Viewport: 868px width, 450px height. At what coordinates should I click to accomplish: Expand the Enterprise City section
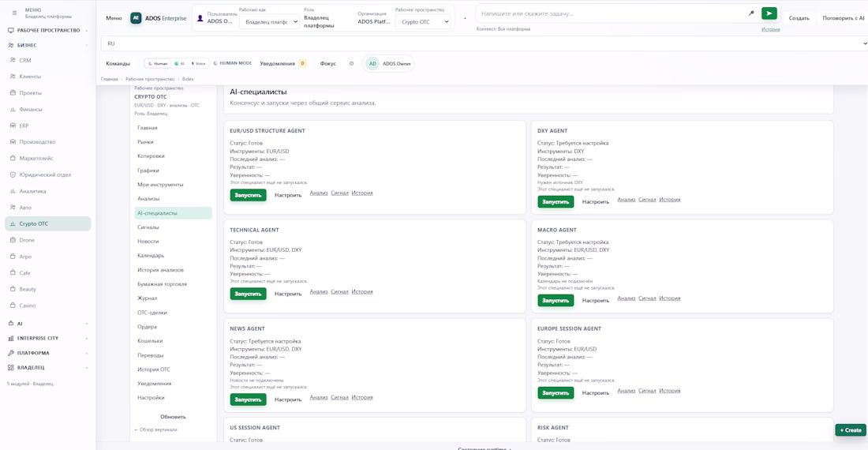(x=86, y=338)
